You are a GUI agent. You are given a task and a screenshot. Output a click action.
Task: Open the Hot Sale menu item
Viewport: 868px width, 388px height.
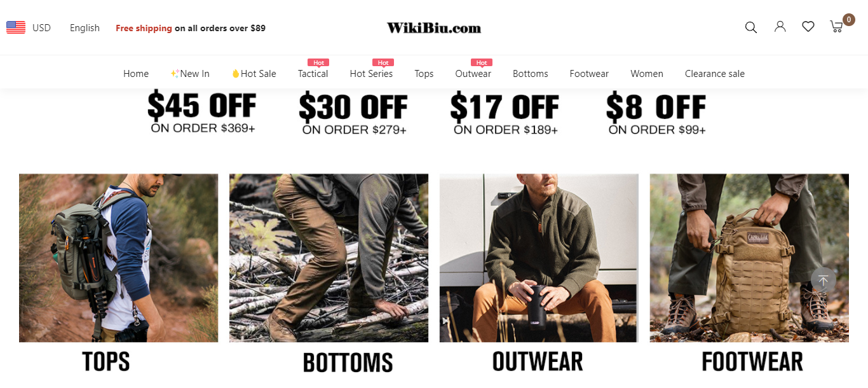point(254,74)
